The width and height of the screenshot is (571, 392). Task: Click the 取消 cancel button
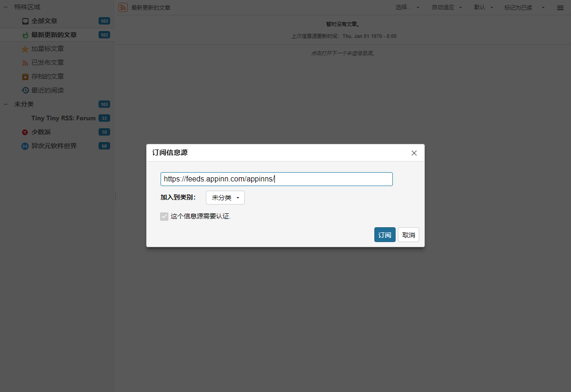point(409,235)
